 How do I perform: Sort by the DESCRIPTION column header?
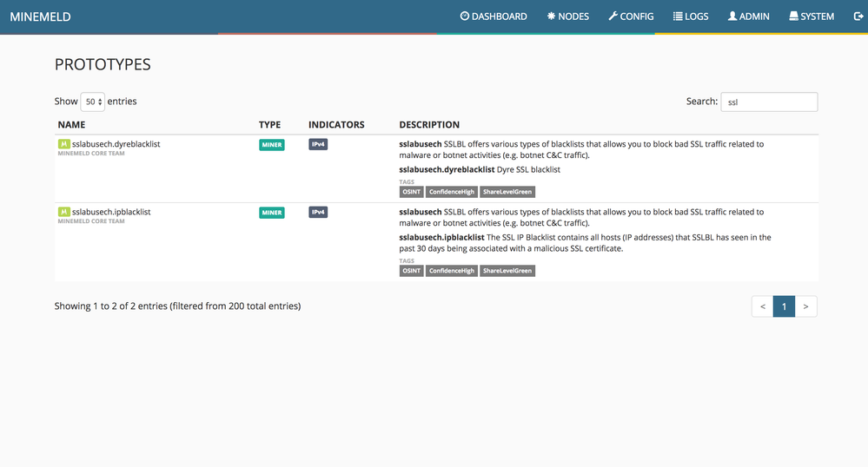coord(429,125)
